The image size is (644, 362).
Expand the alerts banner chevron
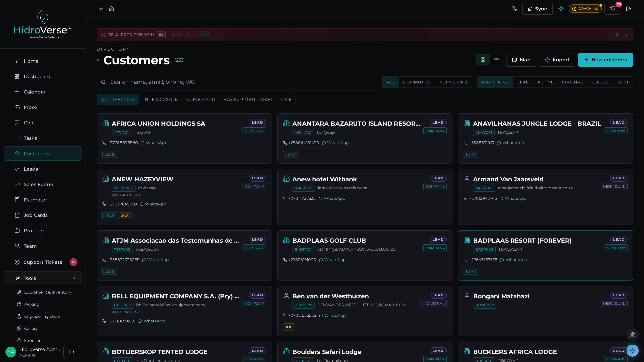(x=627, y=35)
